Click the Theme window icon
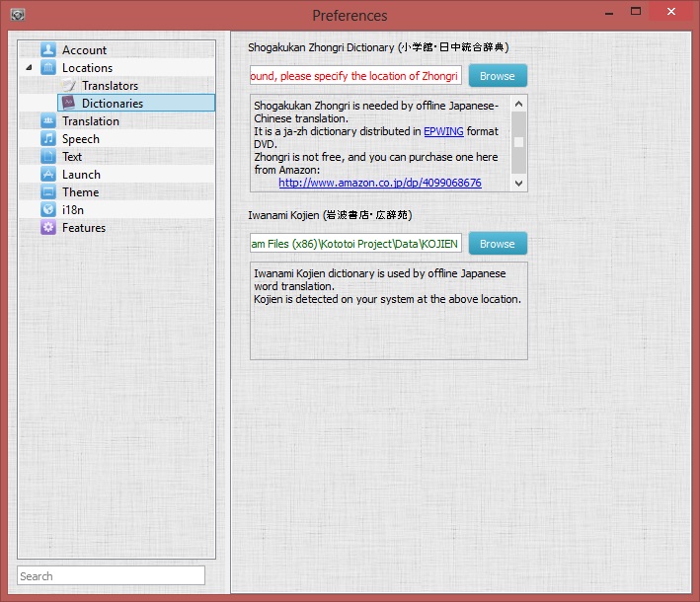Image resolution: width=700 pixels, height=602 pixels. click(x=48, y=191)
